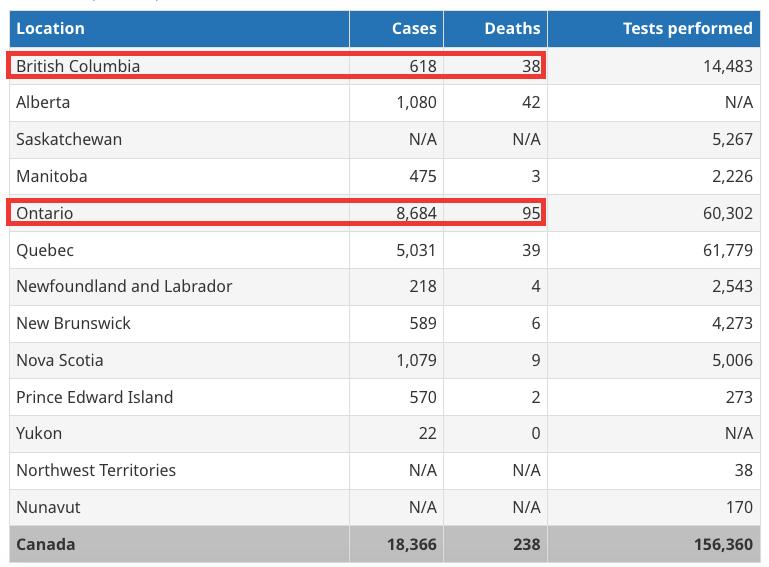Click the Location column header

pyautogui.click(x=50, y=28)
